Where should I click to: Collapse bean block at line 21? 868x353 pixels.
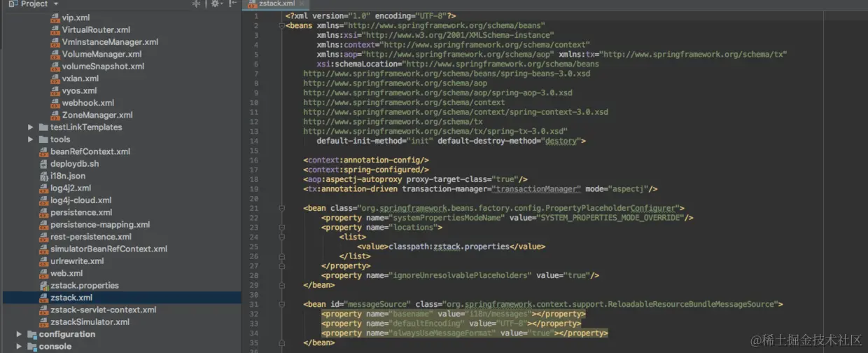281,208
